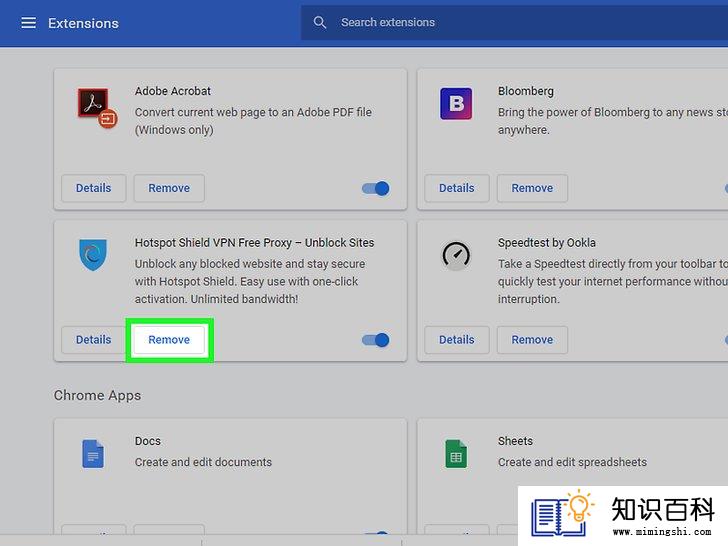This screenshot has width=728, height=546.
Task: Click the Chrome Apps section heading
Action: pos(97,396)
